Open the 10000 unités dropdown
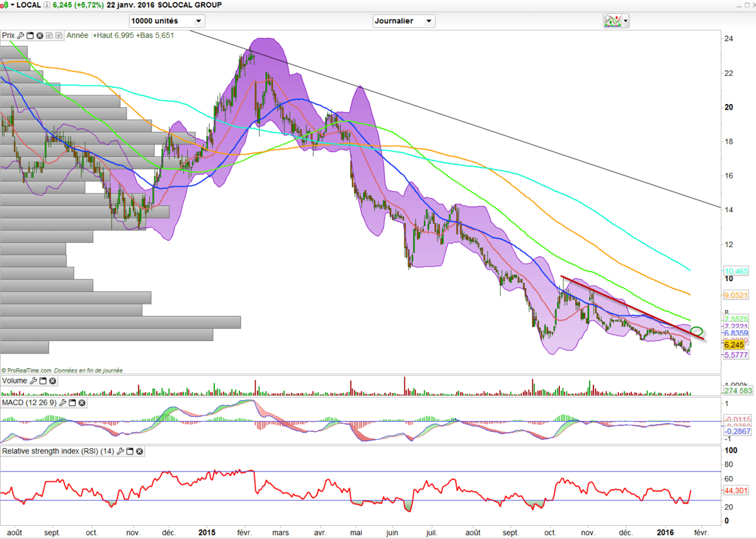Image resolution: width=756 pixels, height=539 pixels. click(x=166, y=21)
